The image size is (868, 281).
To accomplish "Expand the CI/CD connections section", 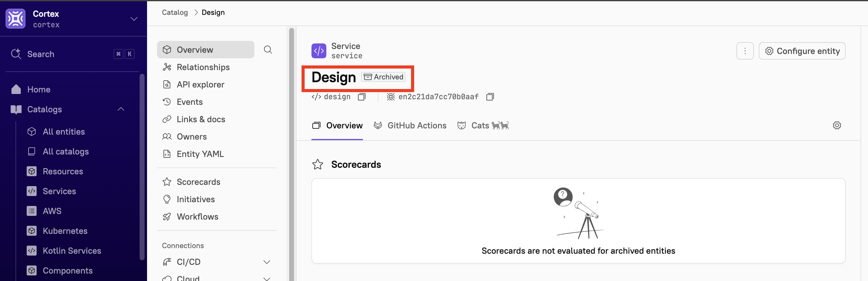I will [266, 262].
